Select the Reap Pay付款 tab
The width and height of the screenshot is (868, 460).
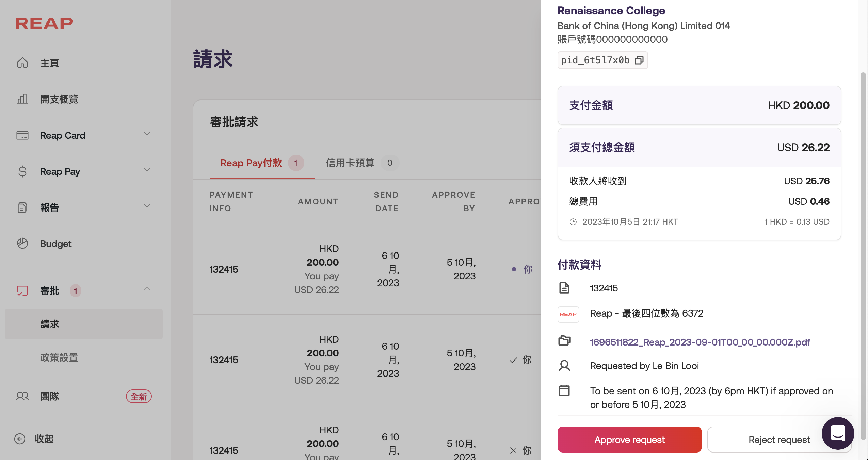[x=251, y=163]
